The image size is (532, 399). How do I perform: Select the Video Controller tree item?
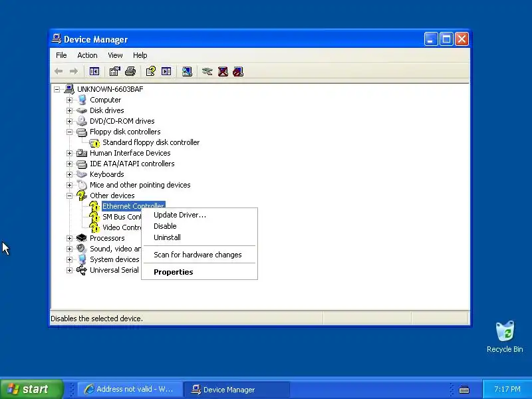(x=122, y=227)
